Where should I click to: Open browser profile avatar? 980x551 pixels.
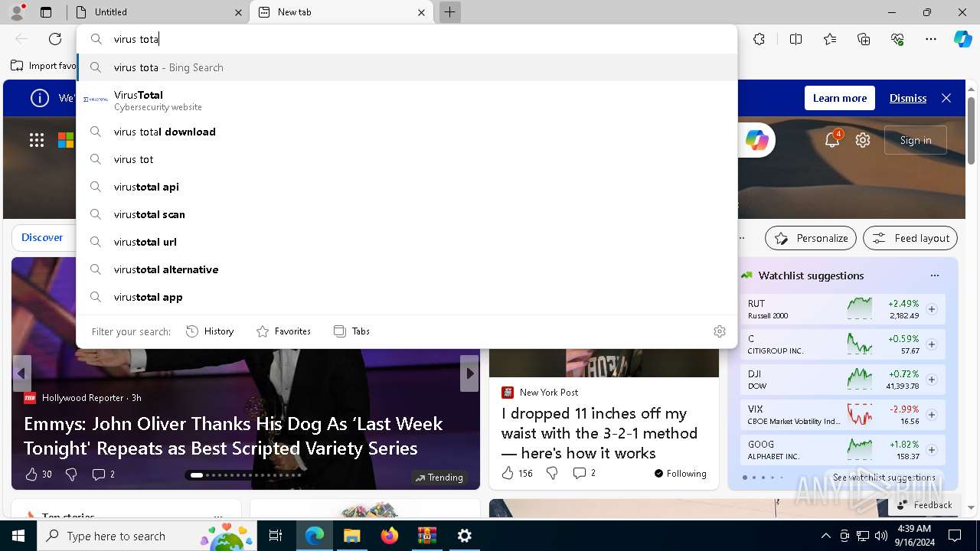pyautogui.click(x=17, y=12)
